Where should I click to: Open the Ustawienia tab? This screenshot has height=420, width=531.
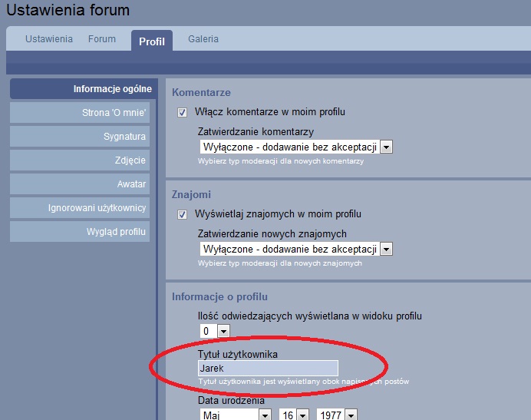[x=49, y=39]
